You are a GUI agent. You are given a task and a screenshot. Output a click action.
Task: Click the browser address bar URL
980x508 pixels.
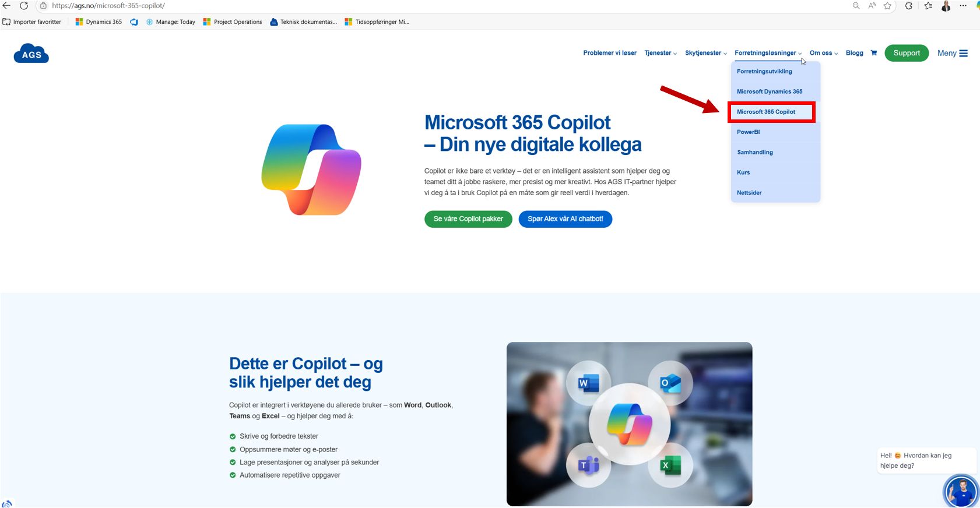(x=108, y=6)
